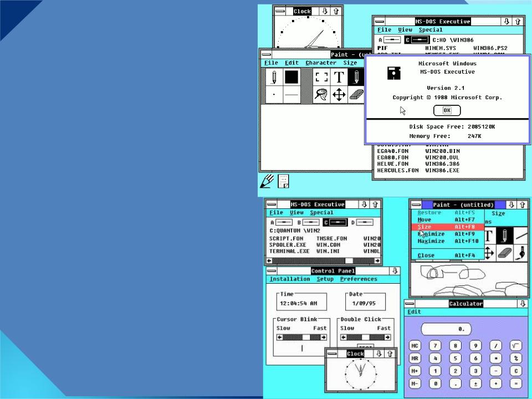
Task: Select the selection net tool in Paint
Action: (x=321, y=94)
